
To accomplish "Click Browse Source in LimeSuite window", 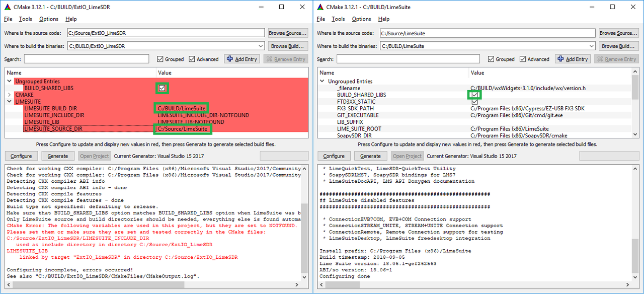I will click(x=618, y=33).
